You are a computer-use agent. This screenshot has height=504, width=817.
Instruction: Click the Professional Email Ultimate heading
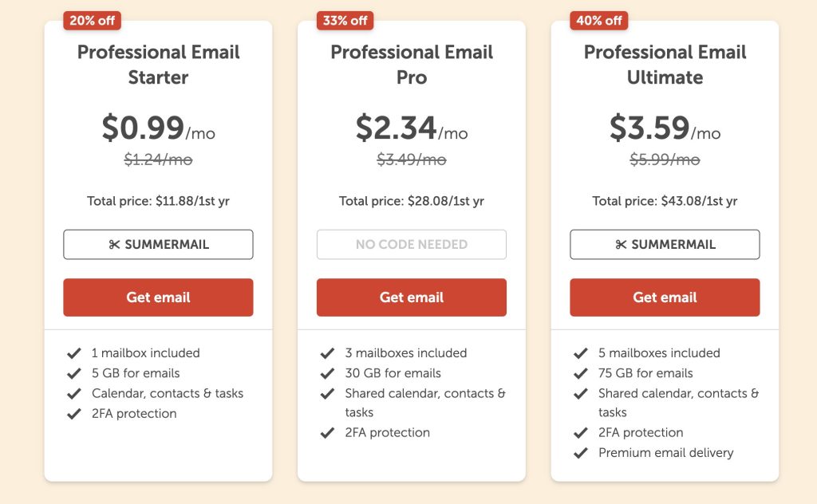pyautogui.click(x=665, y=65)
